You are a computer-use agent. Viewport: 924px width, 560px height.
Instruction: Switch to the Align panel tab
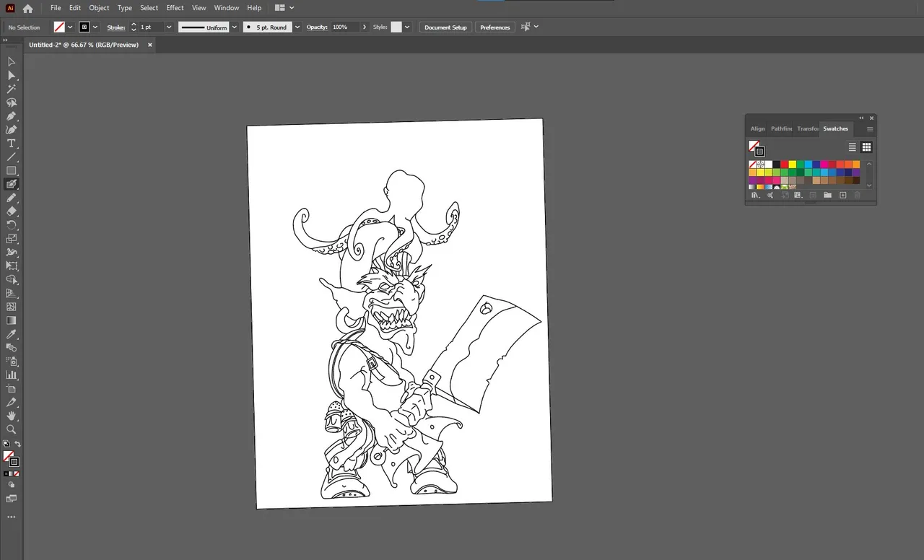(x=757, y=129)
